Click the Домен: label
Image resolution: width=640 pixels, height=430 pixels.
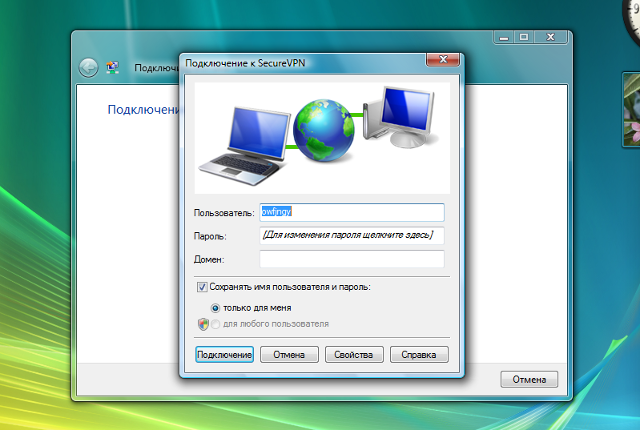tap(209, 260)
